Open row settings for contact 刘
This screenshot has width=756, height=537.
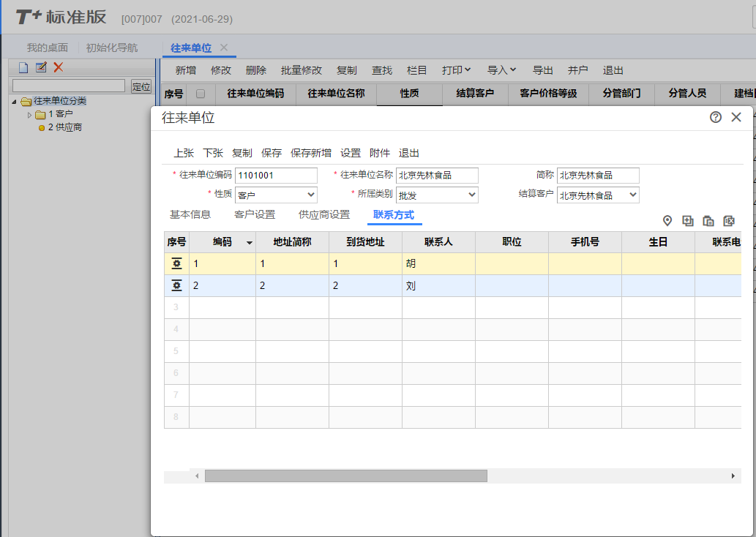177,286
